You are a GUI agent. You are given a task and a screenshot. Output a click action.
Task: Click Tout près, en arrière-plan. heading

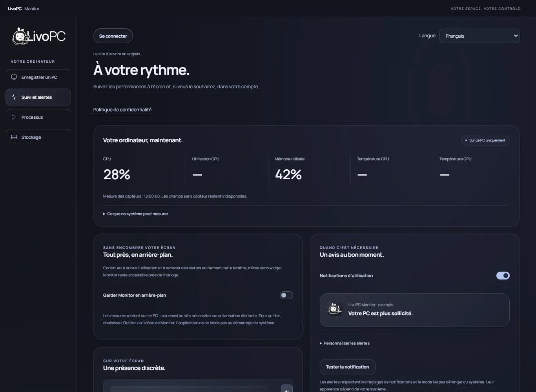[138, 255]
